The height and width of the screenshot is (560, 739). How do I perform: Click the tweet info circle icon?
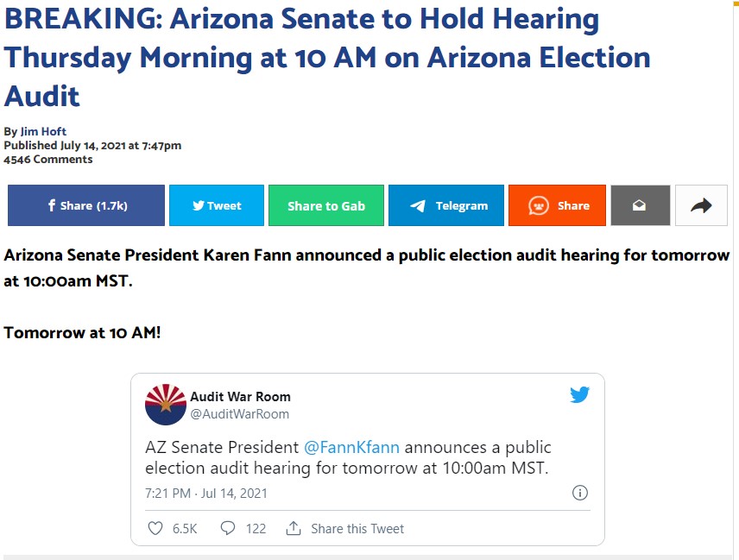[579, 493]
